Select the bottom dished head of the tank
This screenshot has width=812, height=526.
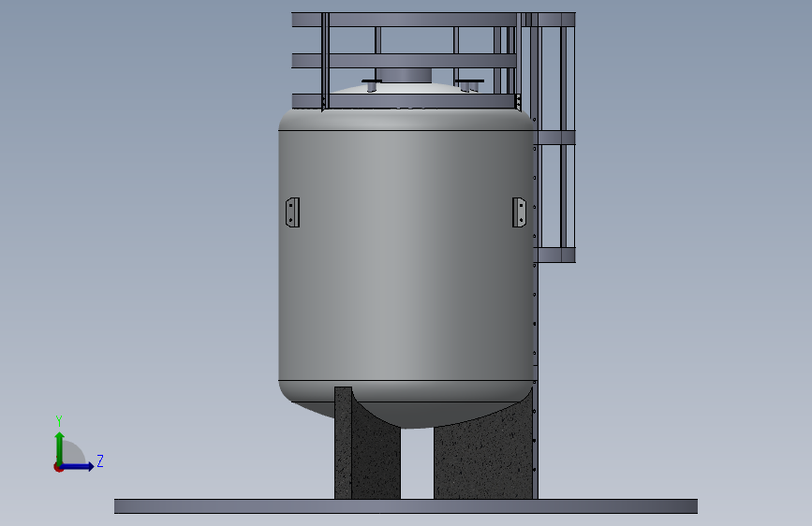[x=406, y=404]
